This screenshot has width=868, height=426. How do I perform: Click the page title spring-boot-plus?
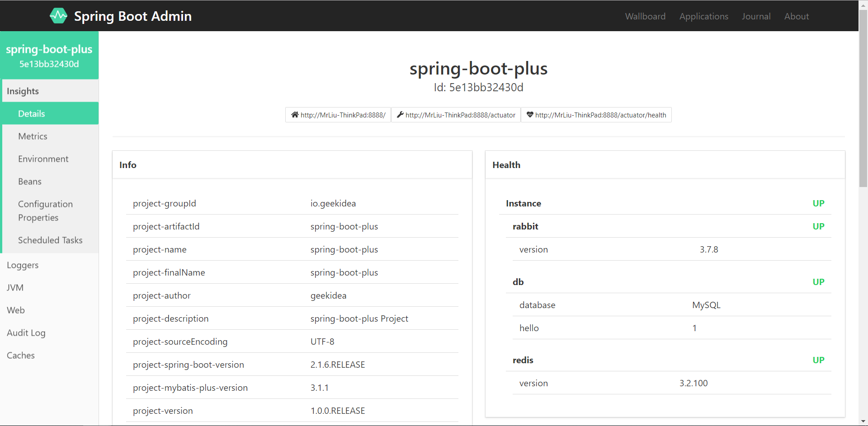[478, 68]
